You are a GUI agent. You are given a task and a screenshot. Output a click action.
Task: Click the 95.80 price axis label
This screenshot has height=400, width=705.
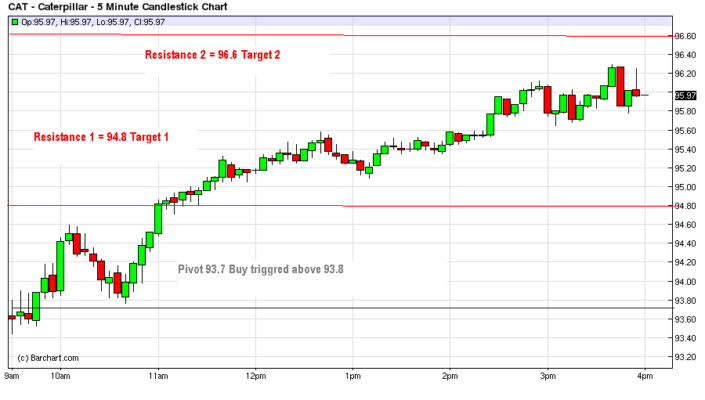click(685, 111)
